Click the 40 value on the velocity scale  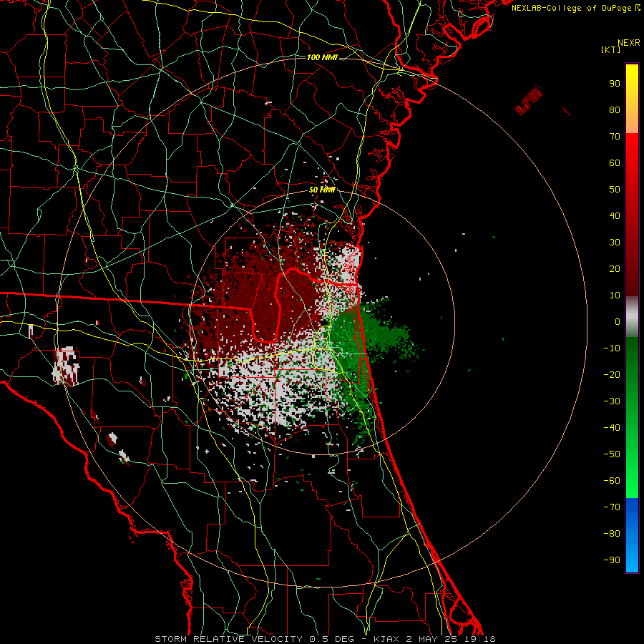pos(615,216)
